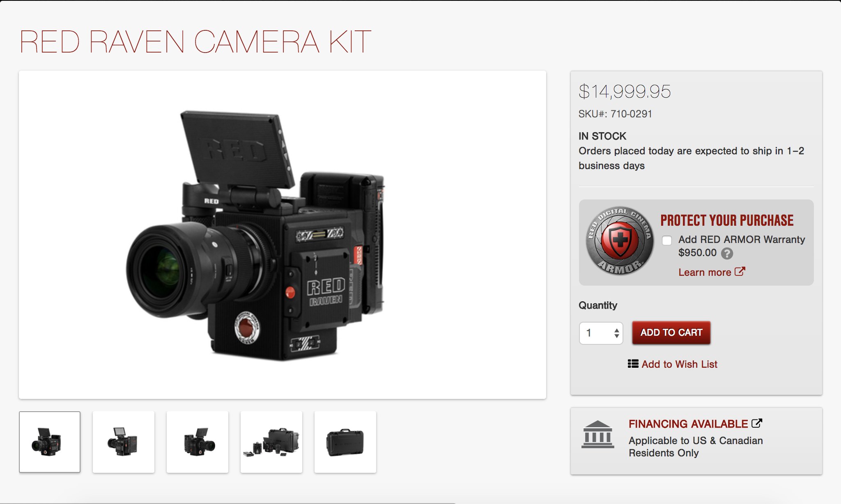Click the Quantity label

(x=598, y=305)
